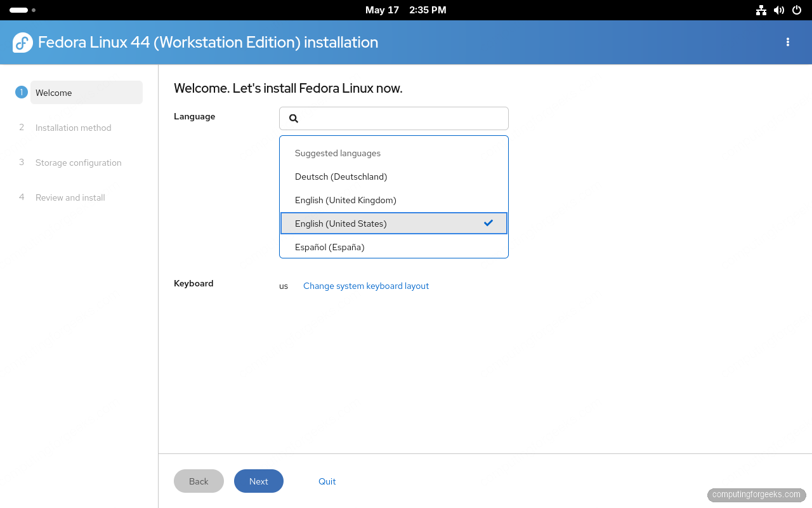Image resolution: width=812 pixels, height=508 pixels.
Task: Click Quit to exit installer
Action: point(327,481)
